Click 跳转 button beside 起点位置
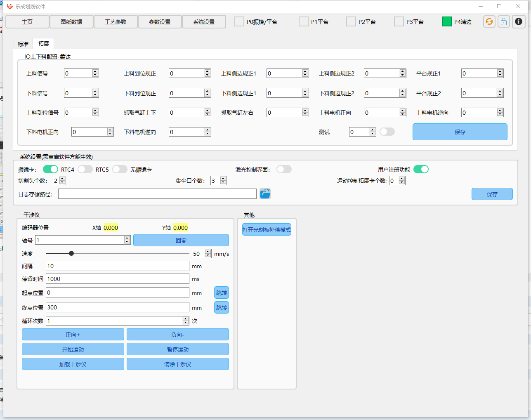The width and height of the screenshot is (531, 420). tap(222, 293)
